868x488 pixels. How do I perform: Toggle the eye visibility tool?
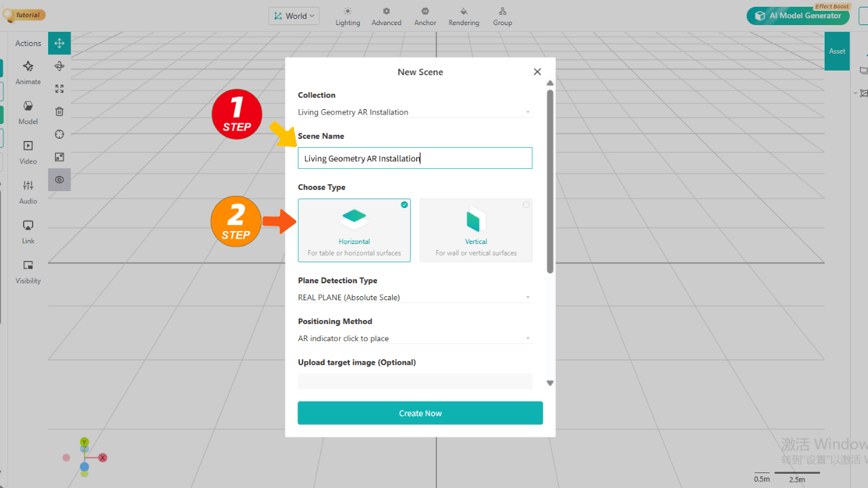tap(59, 180)
